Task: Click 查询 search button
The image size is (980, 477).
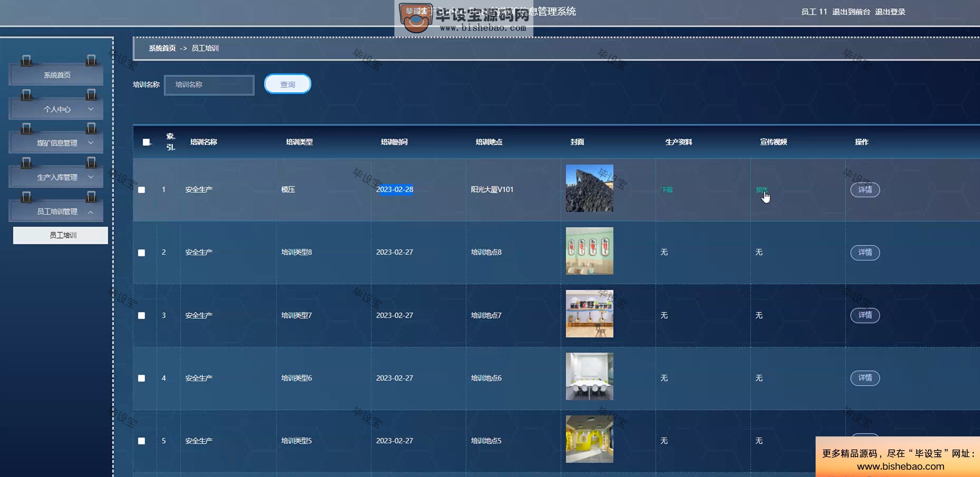Action: (x=288, y=84)
